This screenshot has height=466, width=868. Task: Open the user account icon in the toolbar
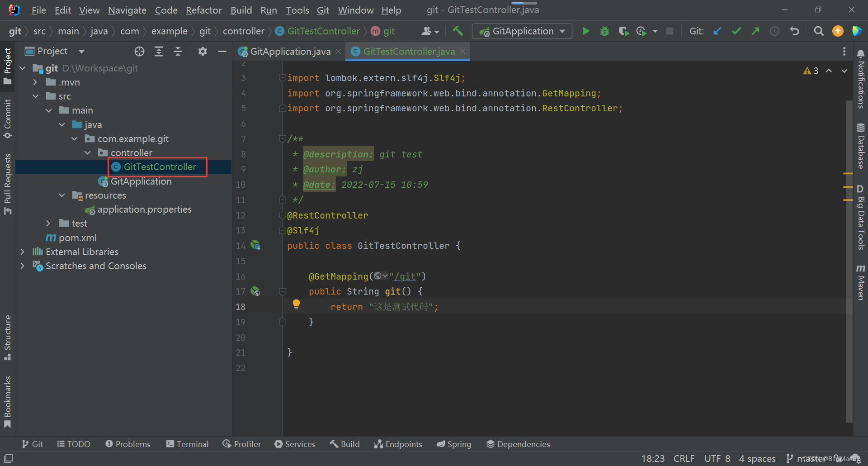click(430, 31)
